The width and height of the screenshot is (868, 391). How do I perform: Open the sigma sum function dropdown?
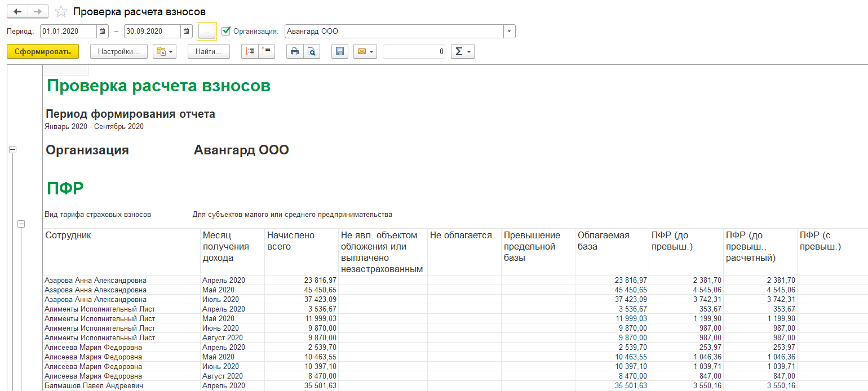click(463, 52)
